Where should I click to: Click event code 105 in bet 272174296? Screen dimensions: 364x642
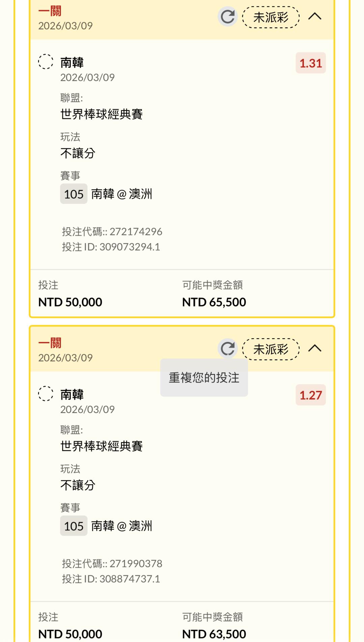pyautogui.click(x=73, y=194)
